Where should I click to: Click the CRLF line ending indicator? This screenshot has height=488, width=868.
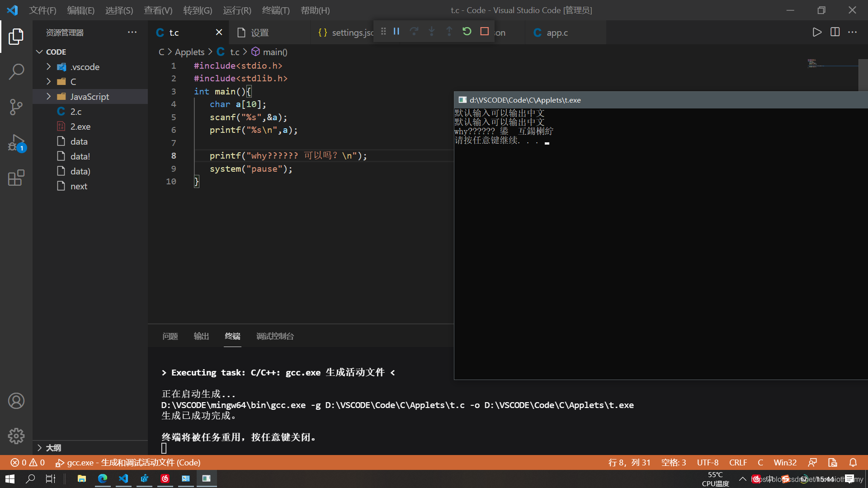(738, 463)
